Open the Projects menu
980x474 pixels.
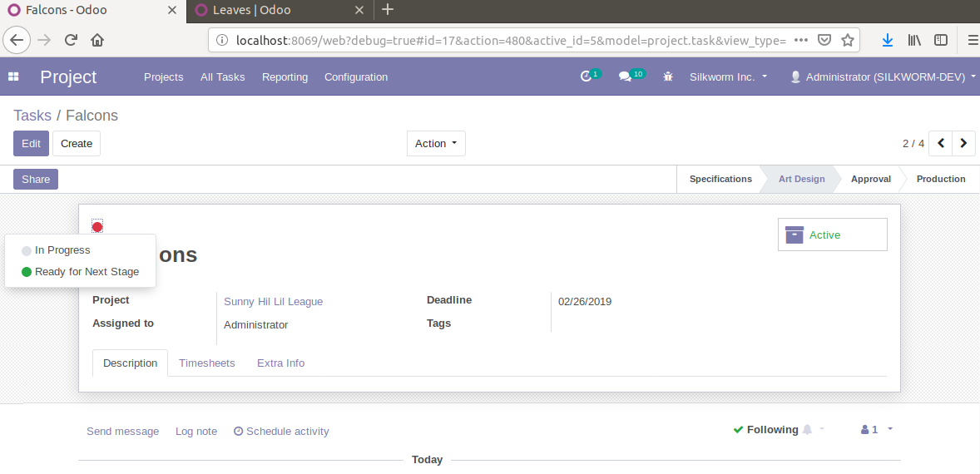pyautogui.click(x=164, y=77)
